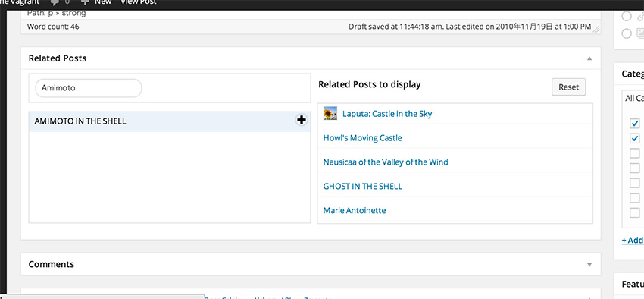644x299 pixels.
Task: Collapse the Related Posts panel arrow
Action: 589,58
